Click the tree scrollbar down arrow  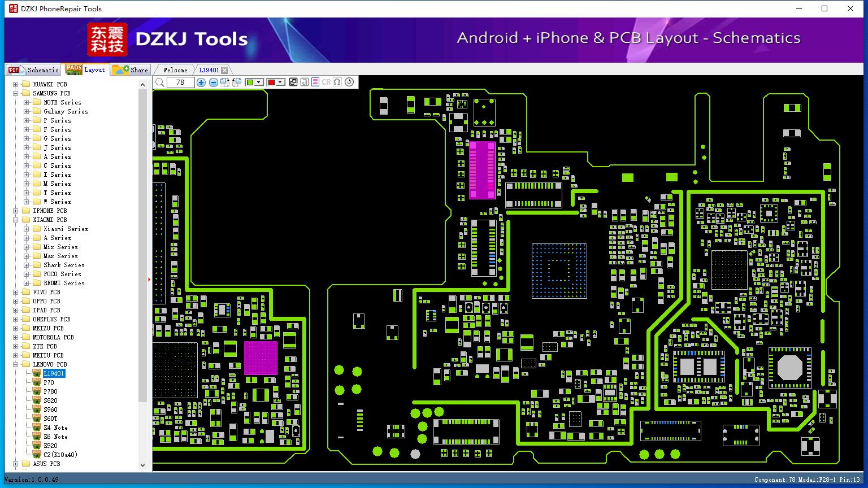(142, 465)
